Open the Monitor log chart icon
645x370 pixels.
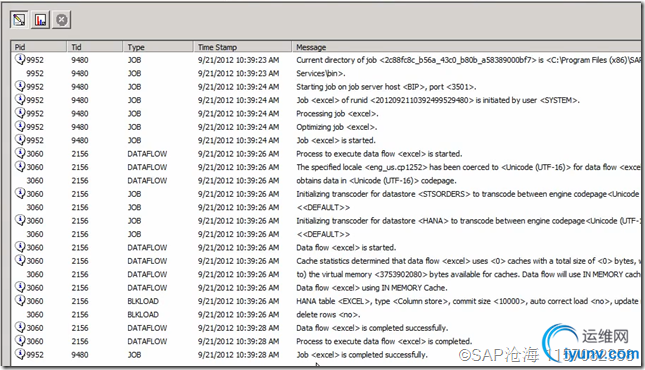[x=40, y=19]
